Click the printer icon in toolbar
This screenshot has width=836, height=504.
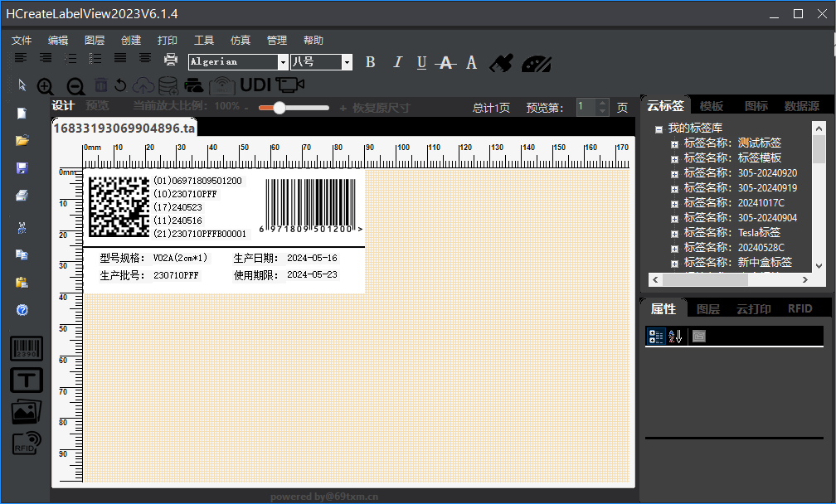pyautogui.click(x=171, y=60)
